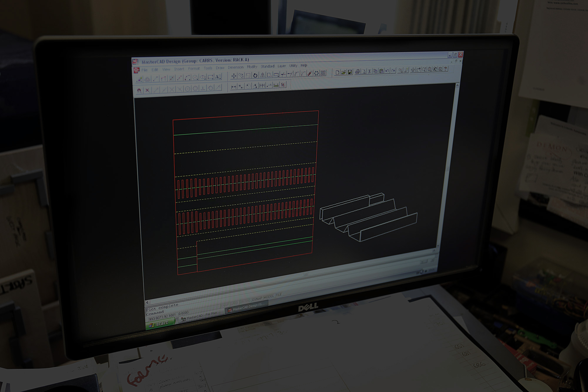The width and height of the screenshot is (588, 392).
Task: Toggle ORTHO mode in status bar
Action: click(245, 301)
